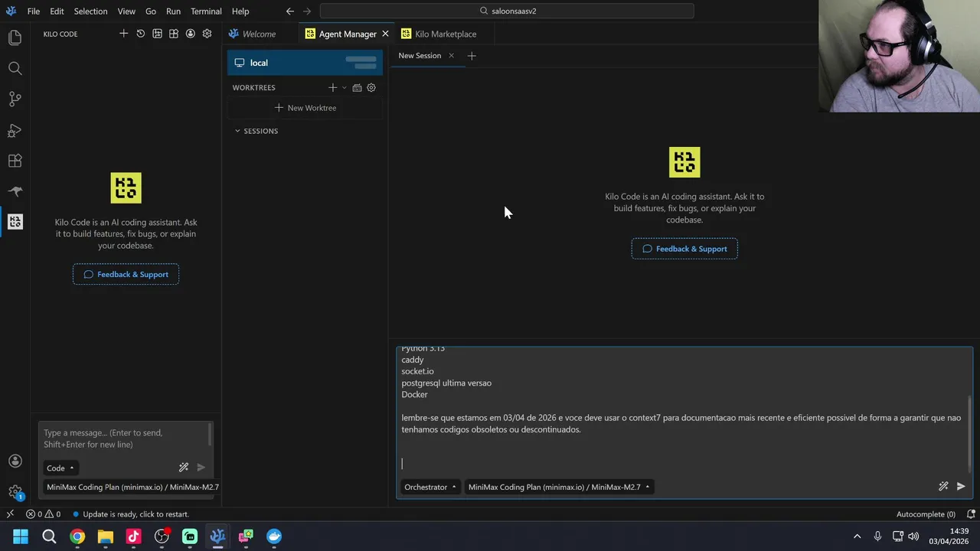This screenshot has height=551, width=980.
Task: Expand the worktree add options chevron
Action: click(344, 87)
